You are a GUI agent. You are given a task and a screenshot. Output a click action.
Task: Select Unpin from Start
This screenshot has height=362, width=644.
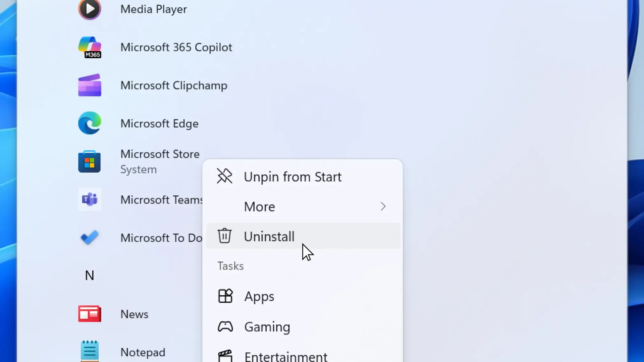point(303,177)
